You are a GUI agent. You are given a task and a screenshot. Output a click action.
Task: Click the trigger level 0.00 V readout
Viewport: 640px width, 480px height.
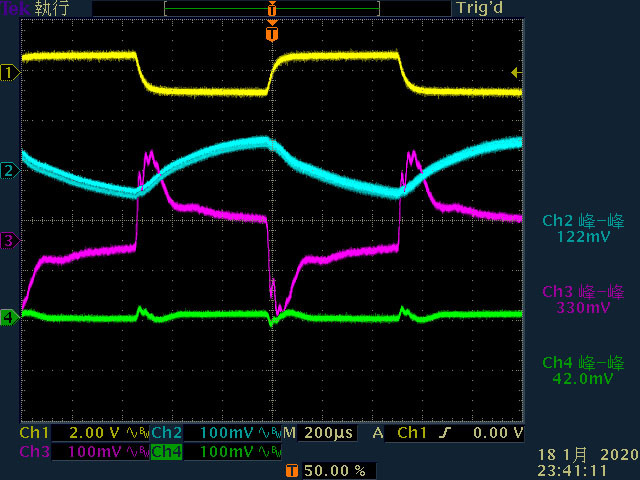click(498, 433)
